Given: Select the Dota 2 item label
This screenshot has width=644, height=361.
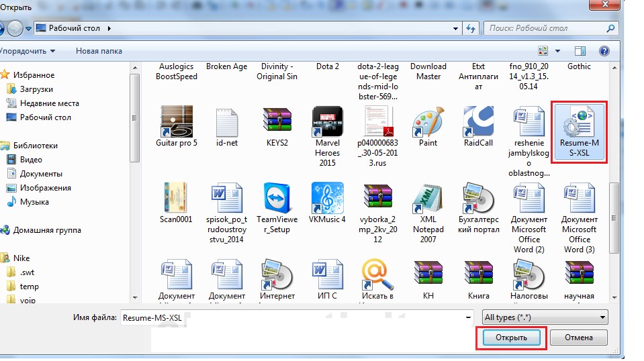Looking at the screenshot, I should [327, 66].
